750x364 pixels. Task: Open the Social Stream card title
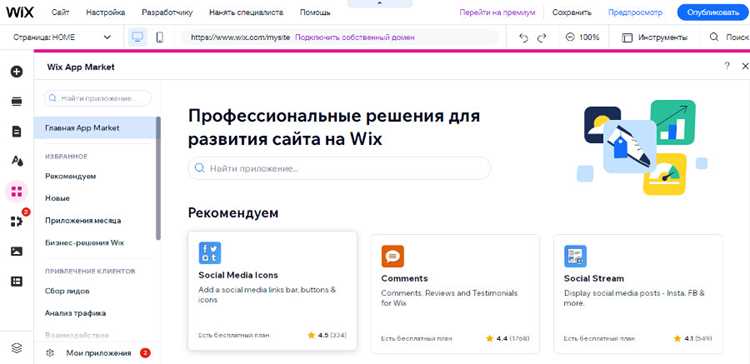594,278
